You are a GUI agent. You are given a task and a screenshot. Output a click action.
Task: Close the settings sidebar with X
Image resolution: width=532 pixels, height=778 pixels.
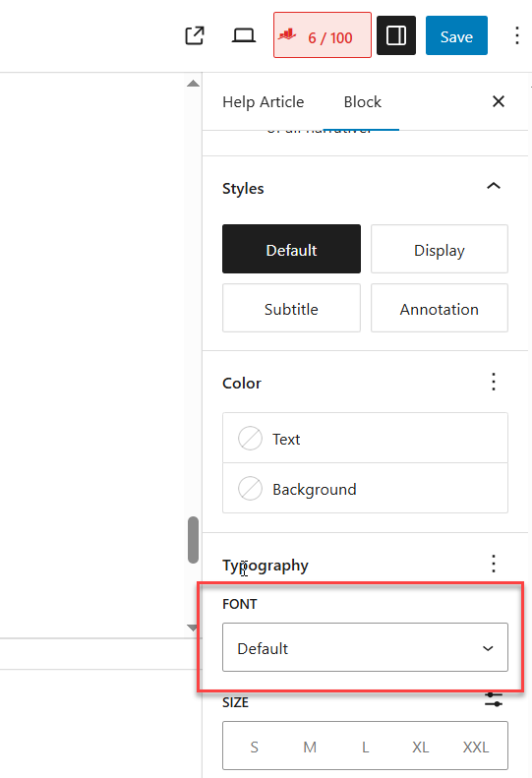499,101
